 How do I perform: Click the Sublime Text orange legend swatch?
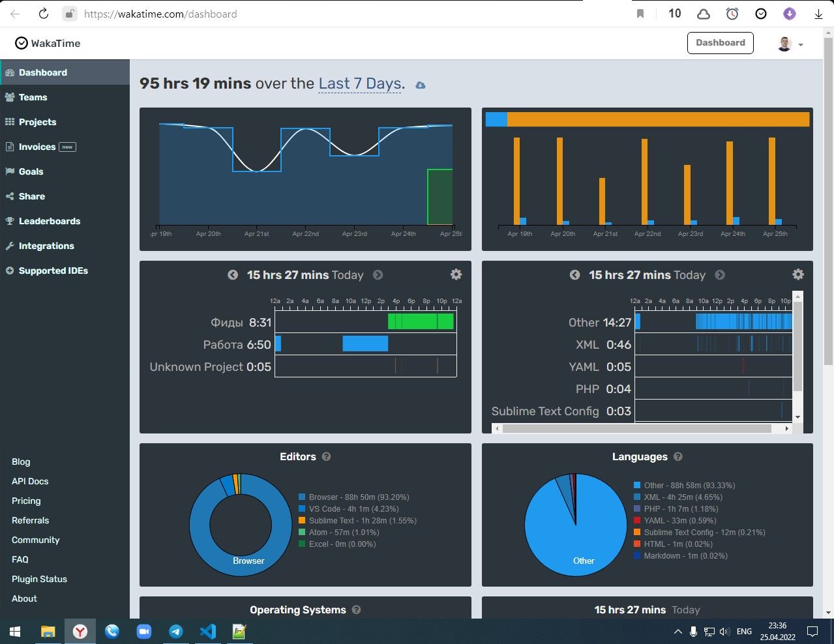[302, 521]
